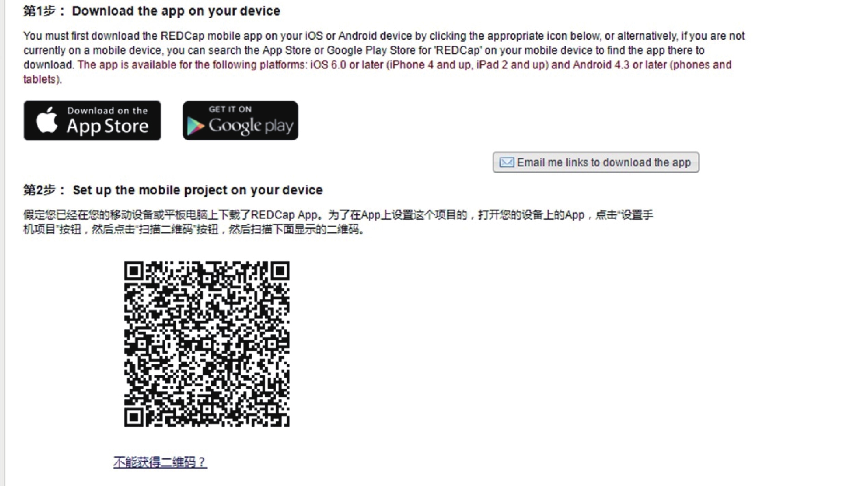Image resolution: width=868 pixels, height=486 pixels.
Task: Click the 第2步 step label
Action: pyautogui.click(x=44, y=190)
